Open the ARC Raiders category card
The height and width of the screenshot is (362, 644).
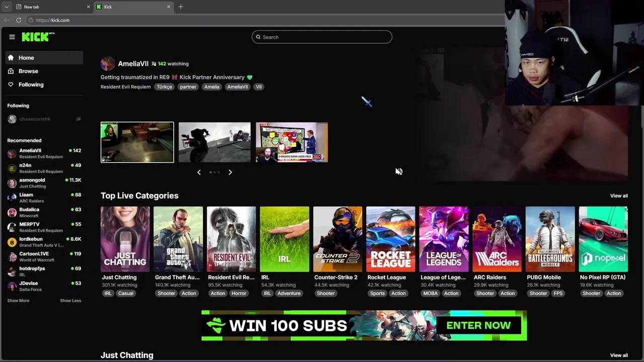[x=497, y=239]
